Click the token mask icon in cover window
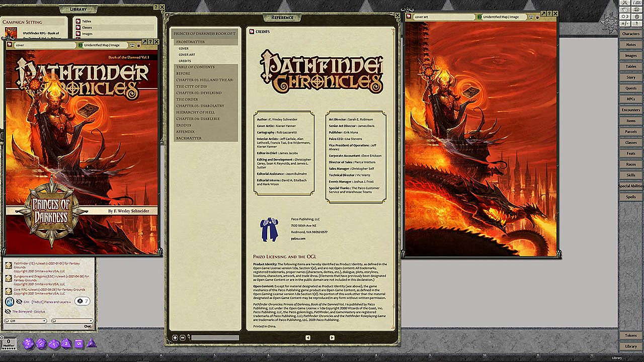The image size is (644, 362). (x=132, y=45)
